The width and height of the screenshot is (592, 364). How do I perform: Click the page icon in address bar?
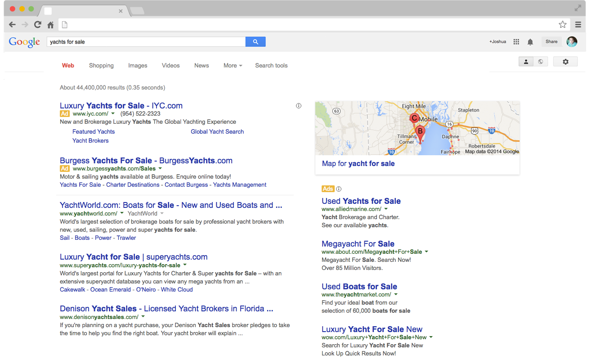tap(64, 25)
